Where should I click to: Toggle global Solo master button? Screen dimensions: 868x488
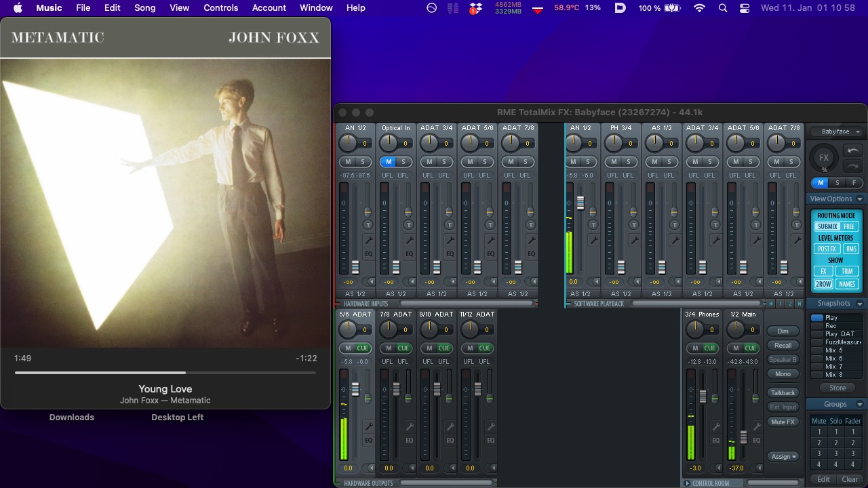pos(837,183)
